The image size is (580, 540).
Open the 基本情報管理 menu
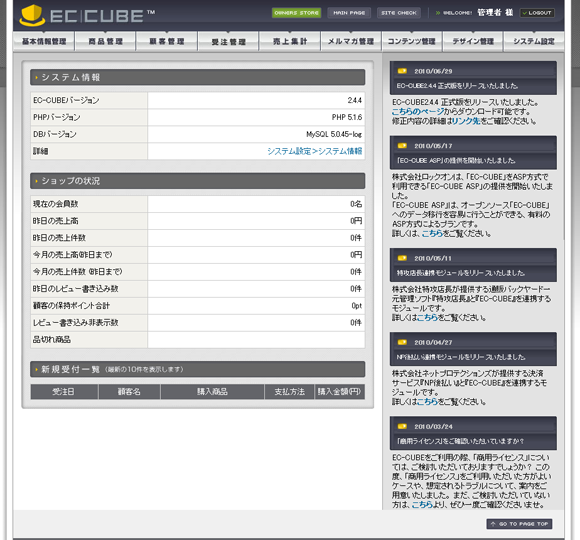(x=44, y=41)
